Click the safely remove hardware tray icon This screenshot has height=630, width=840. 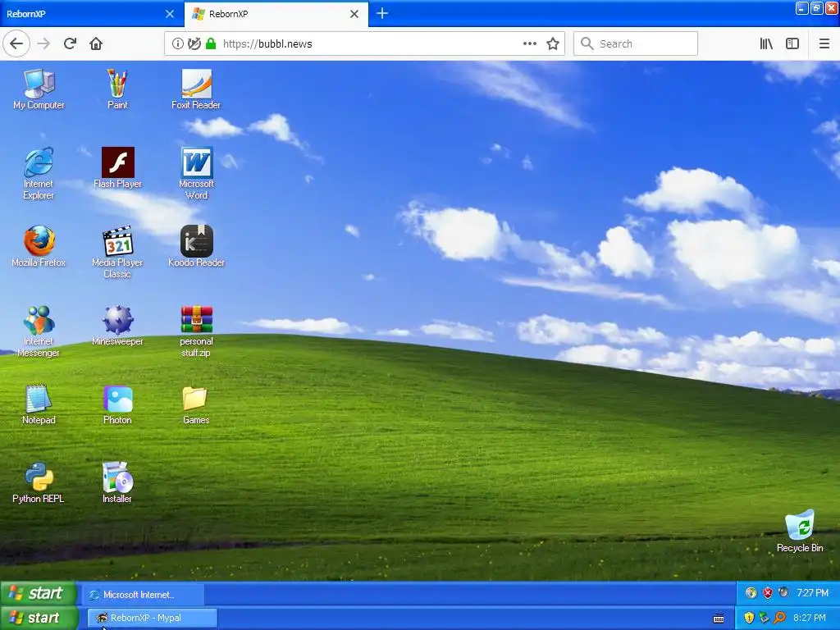pyautogui.click(x=764, y=618)
